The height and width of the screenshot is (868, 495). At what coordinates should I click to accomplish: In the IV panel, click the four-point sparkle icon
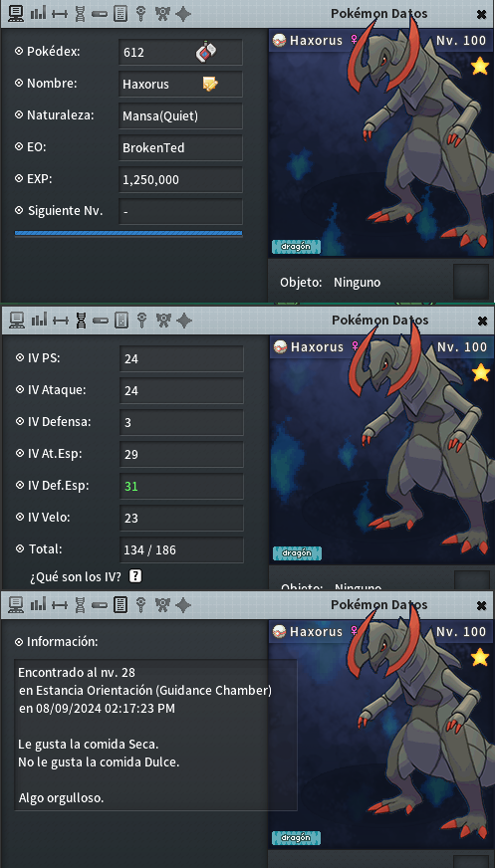point(184,320)
